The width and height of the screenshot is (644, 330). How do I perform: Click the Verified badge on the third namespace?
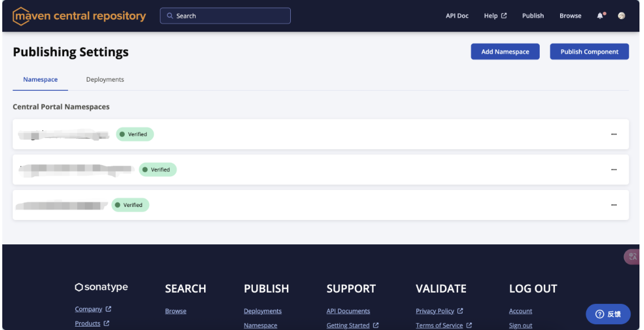(130, 205)
